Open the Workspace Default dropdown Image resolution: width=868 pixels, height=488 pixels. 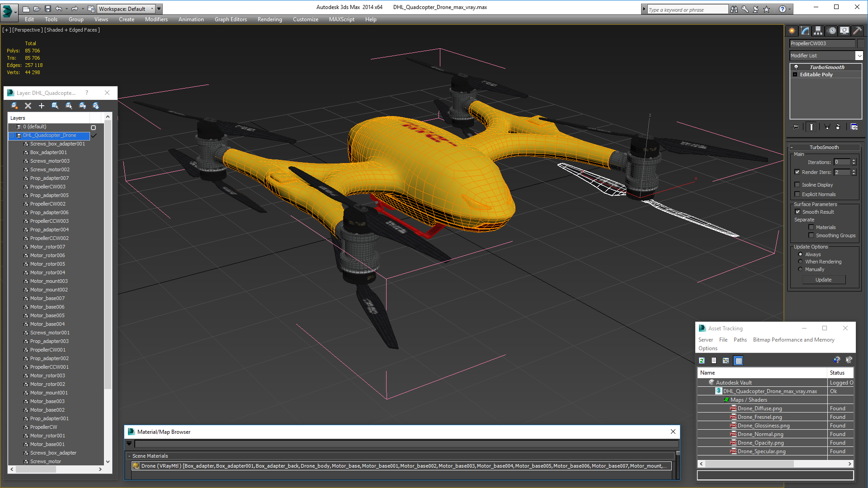[x=126, y=9]
